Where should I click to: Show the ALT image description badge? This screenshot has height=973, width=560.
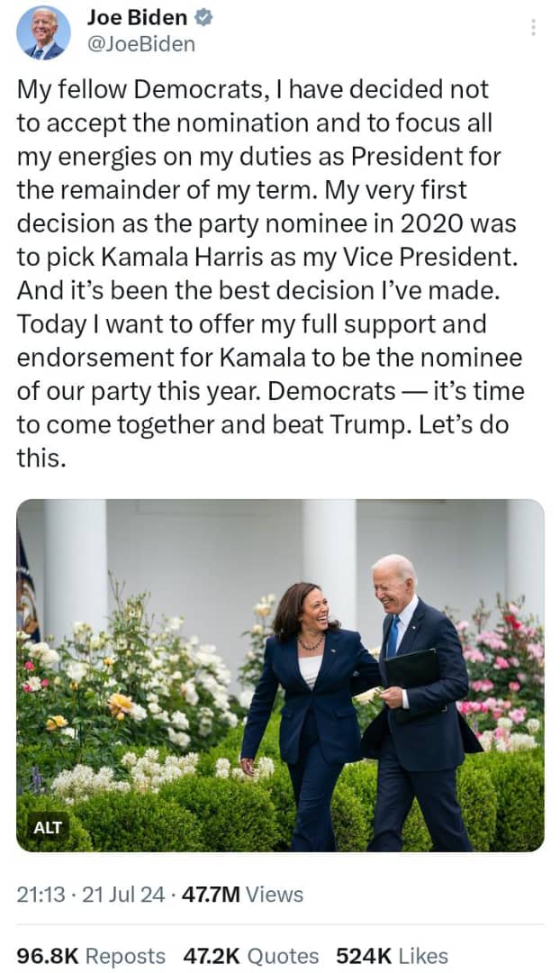pyautogui.click(x=49, y=828)
